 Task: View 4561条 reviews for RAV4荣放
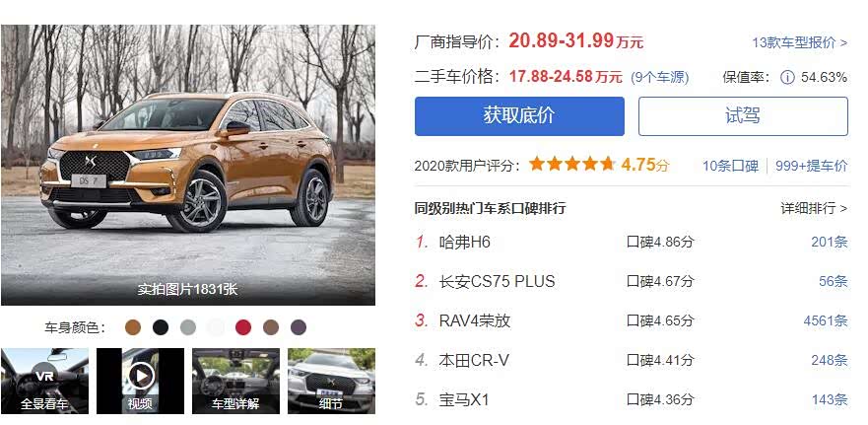coord(826,320)
